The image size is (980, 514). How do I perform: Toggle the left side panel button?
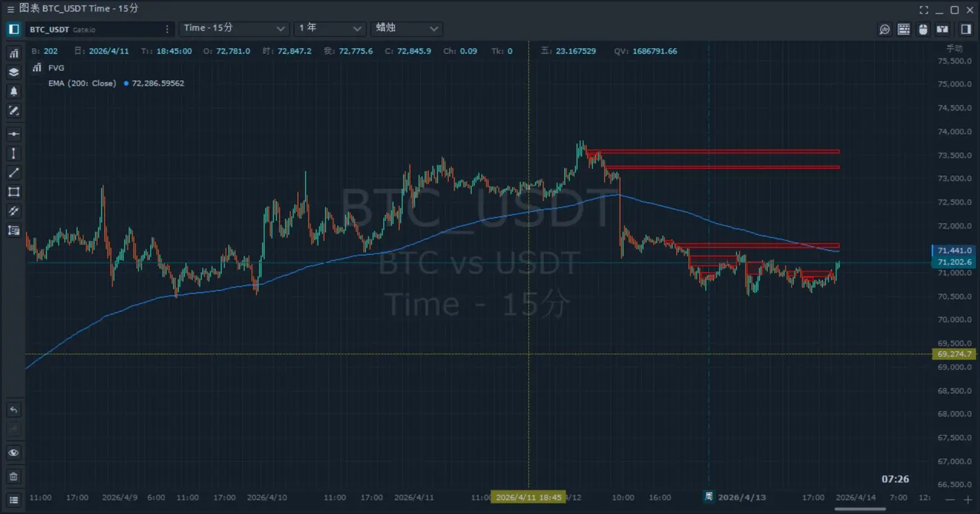[14, 29]
